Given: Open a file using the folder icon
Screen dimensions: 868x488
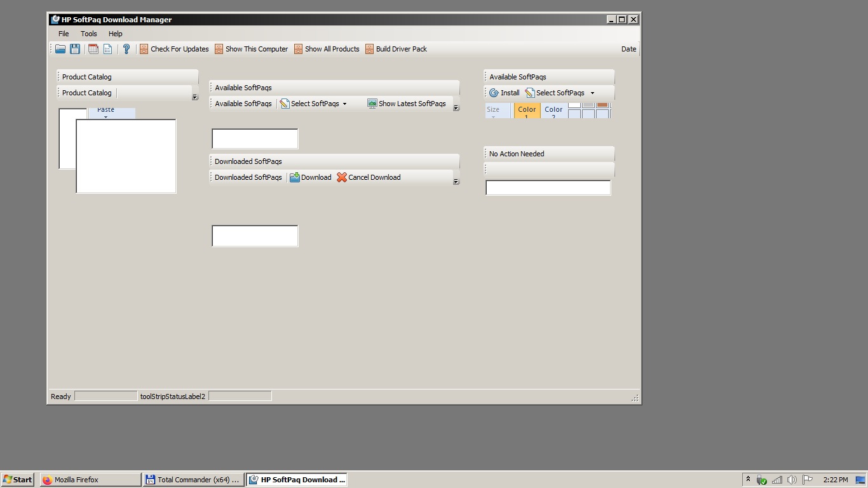Looking at the screenshot, I should coord(60,49).
